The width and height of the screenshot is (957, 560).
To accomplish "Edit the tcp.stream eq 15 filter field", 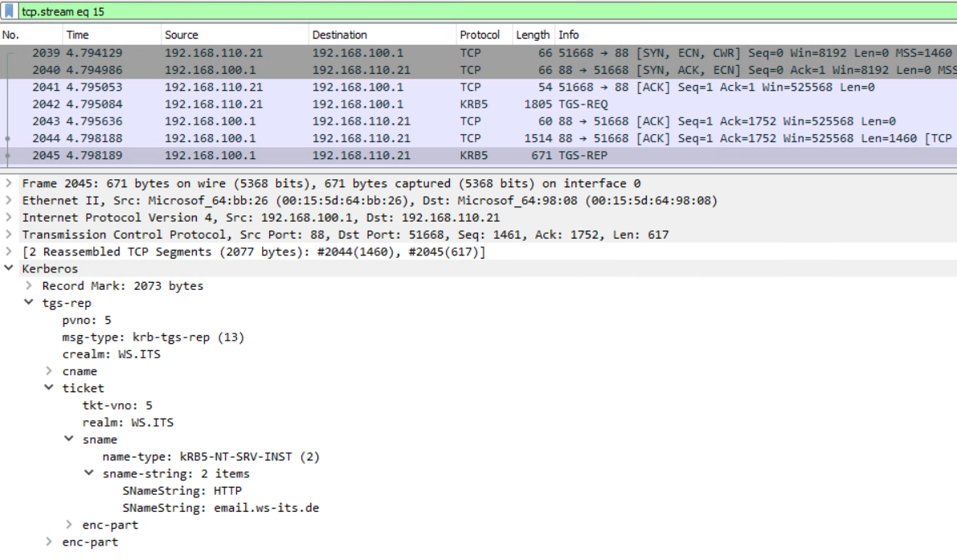I will [487, 11].
